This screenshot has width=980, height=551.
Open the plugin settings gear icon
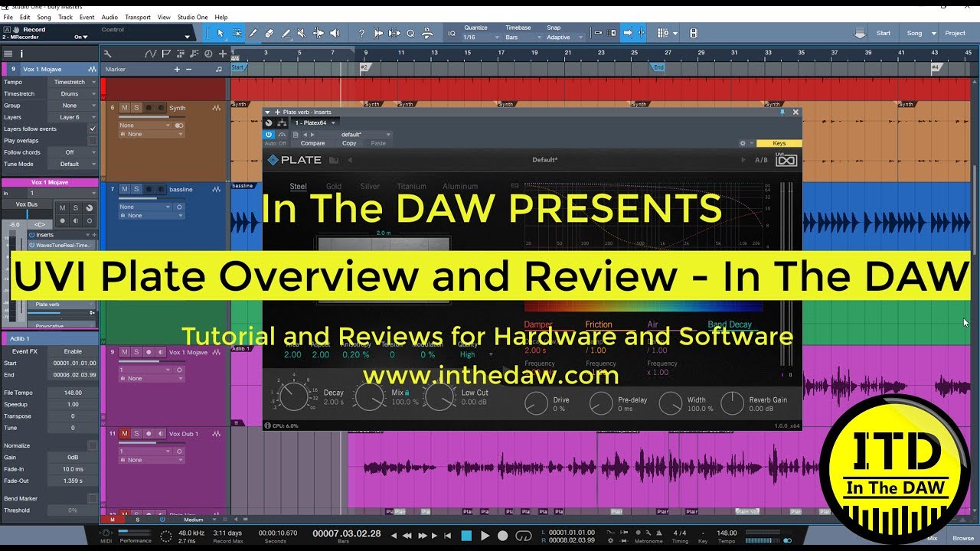pos(742,143)
